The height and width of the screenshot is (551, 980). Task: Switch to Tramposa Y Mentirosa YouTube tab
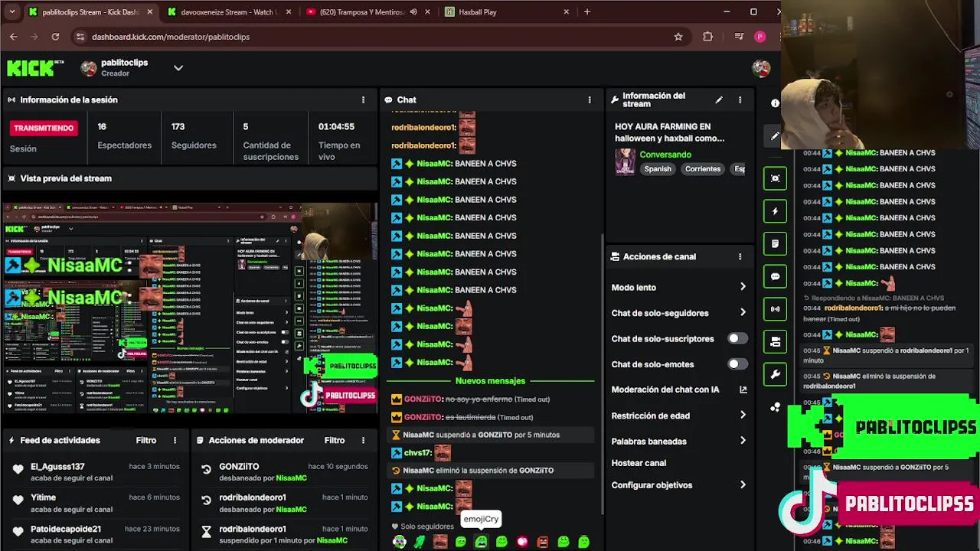(x=367, y=12)
